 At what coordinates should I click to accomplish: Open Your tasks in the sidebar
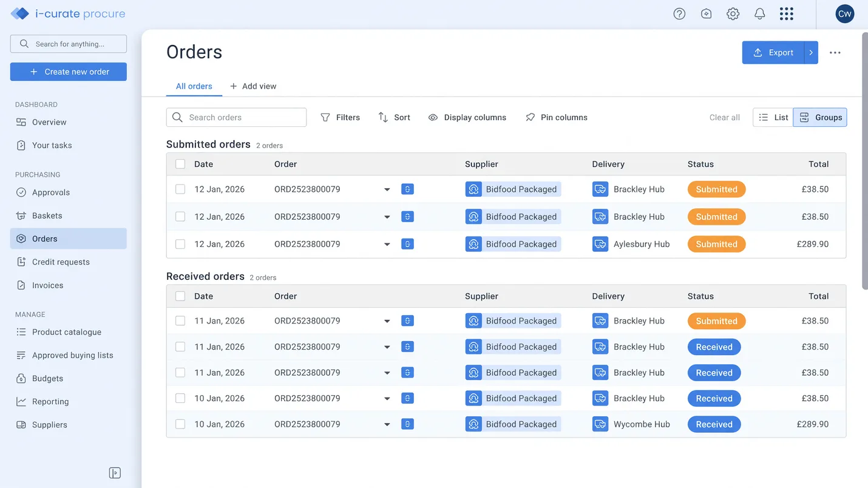(68, 145)
